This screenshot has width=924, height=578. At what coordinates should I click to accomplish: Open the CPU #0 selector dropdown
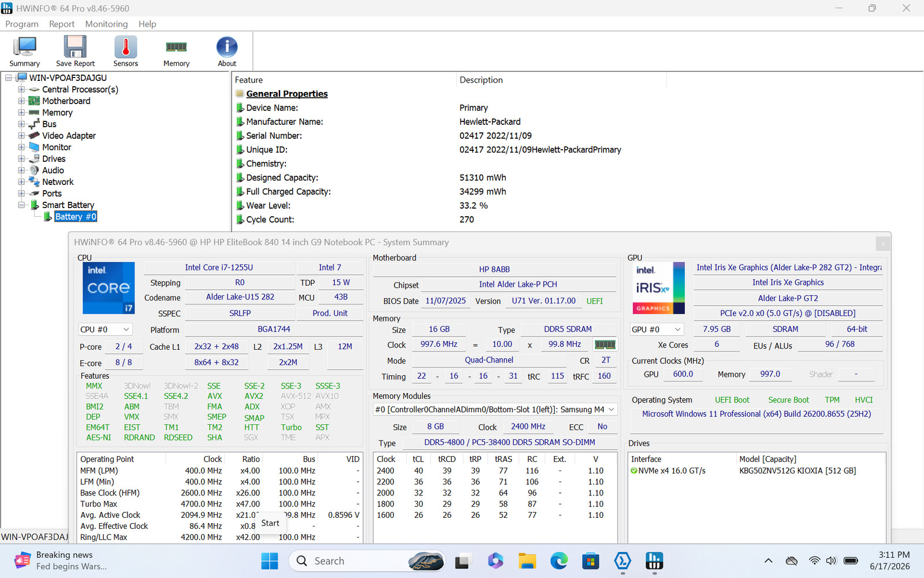pos(106,329)
